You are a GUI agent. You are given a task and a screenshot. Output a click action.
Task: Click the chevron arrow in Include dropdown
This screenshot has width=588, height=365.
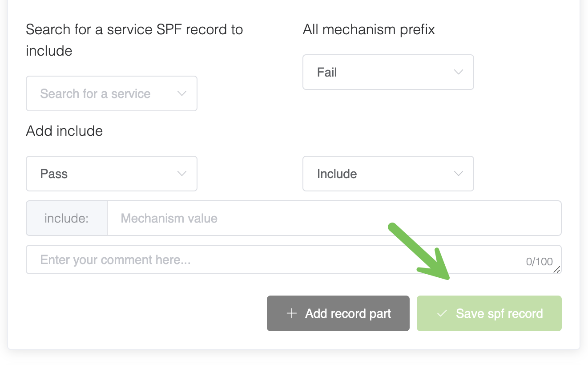458,174
